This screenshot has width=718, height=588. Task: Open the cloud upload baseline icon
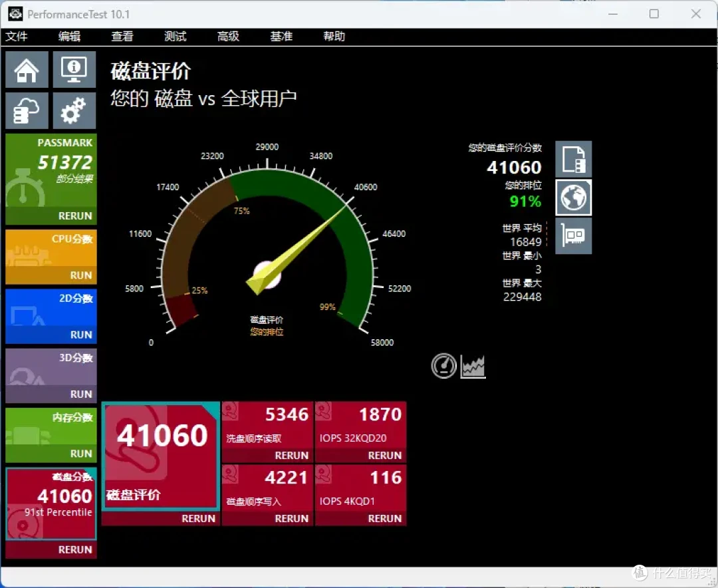coord(26,110)
